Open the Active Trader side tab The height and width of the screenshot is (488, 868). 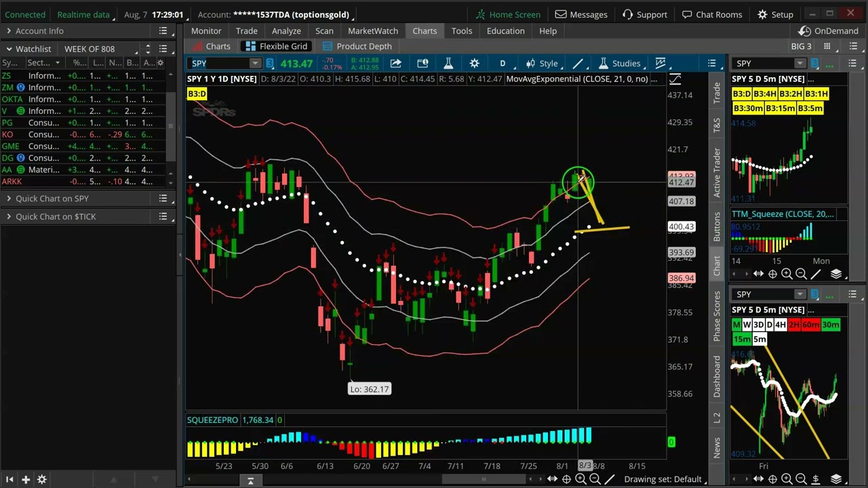(717, 174)
